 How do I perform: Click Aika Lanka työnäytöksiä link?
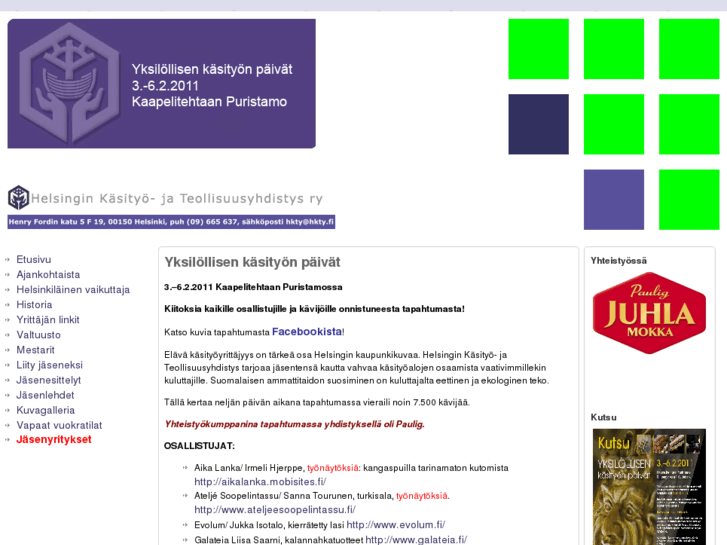click(333, 468)
